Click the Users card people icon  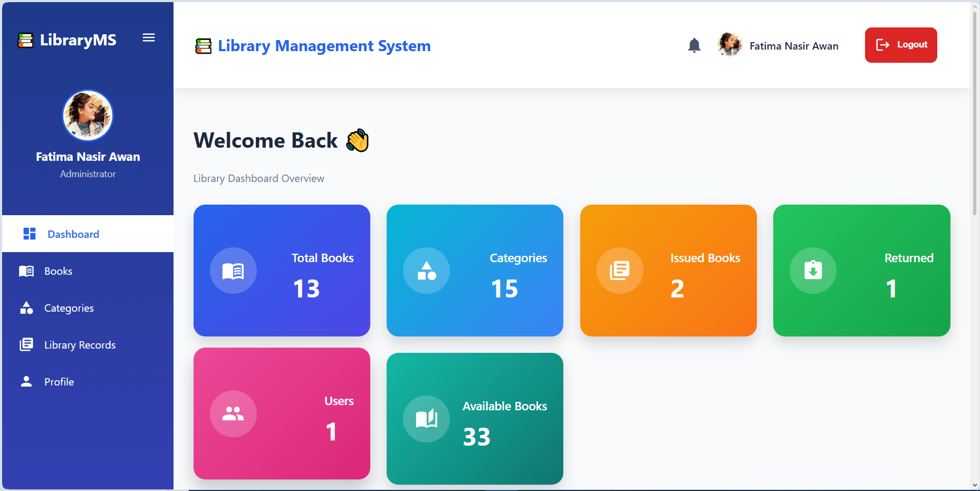233,413
